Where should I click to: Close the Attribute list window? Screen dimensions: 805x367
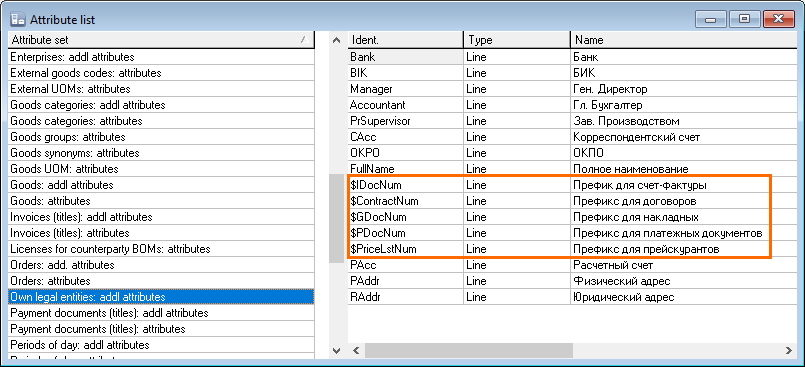click(x=778, y=20)
